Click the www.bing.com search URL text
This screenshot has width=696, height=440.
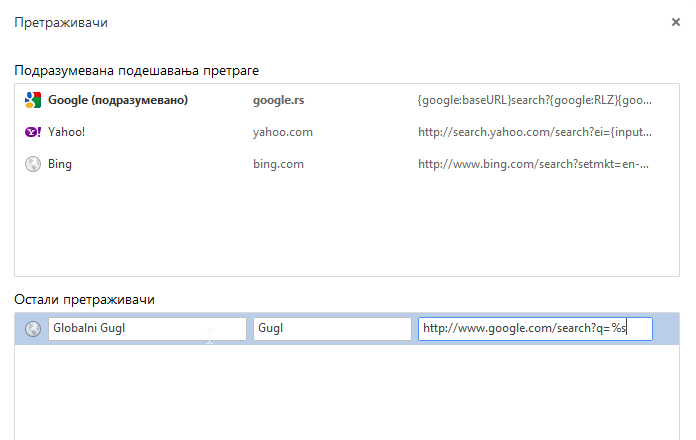[x=533, y=164]
